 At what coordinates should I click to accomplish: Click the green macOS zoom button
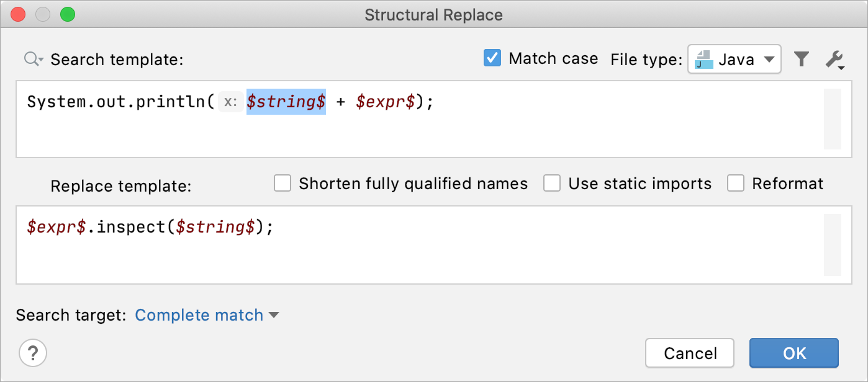[68, 15]
